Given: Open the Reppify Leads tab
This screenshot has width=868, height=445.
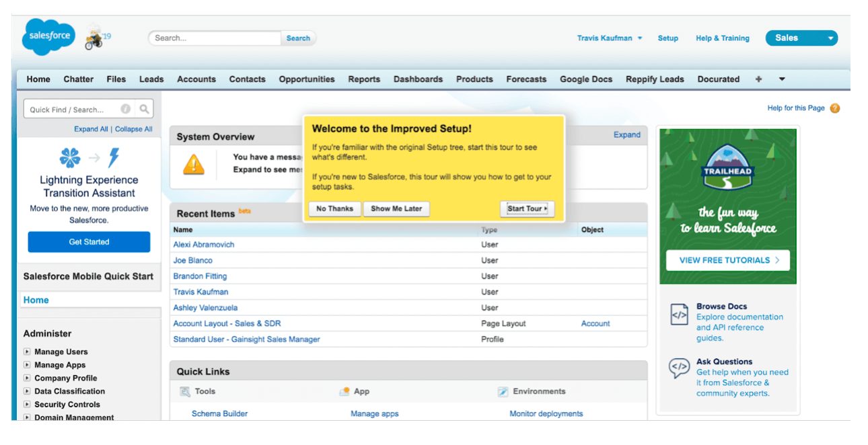Looking at the screenshot, I should [655, 79].
